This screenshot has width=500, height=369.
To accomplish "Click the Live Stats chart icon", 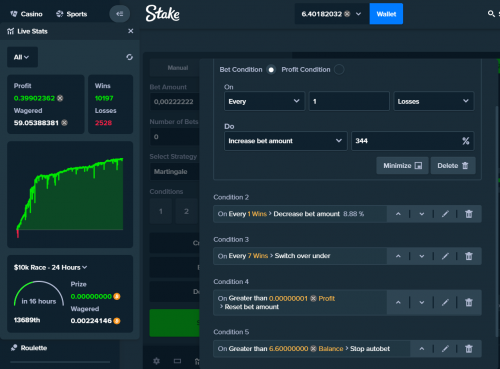I will [11, 31].
